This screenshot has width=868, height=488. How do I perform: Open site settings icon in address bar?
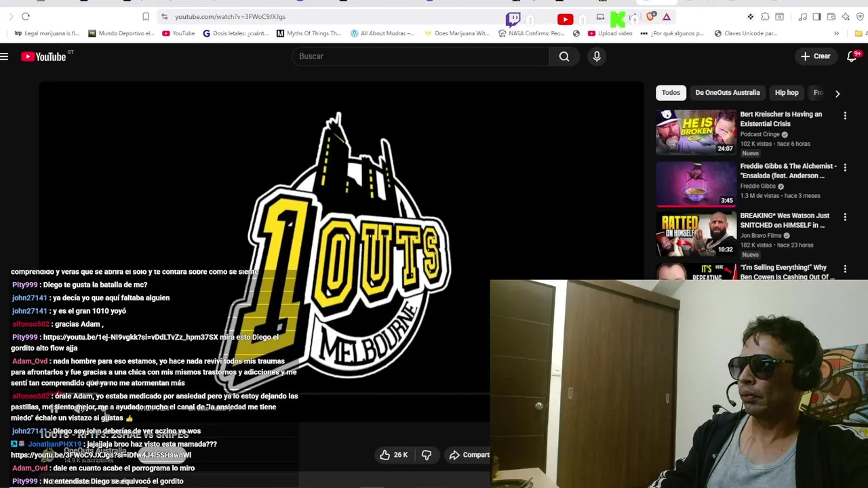pos(164,16)
